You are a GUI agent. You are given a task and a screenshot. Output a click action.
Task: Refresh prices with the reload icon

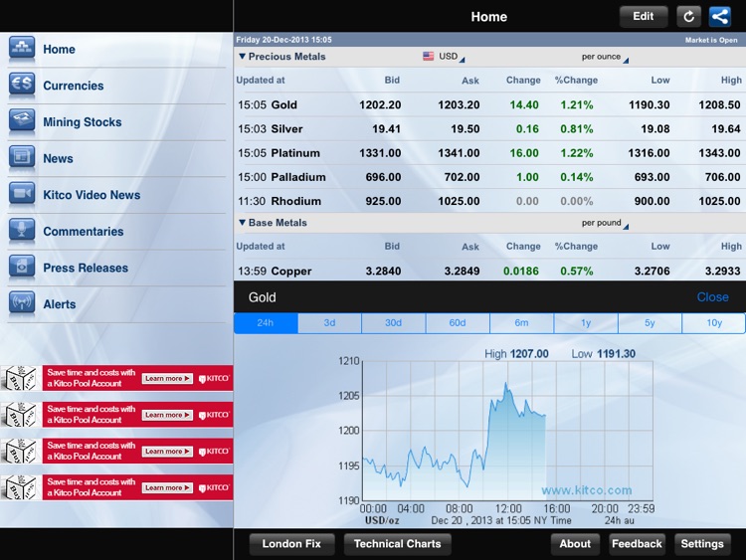coord(688,17)
